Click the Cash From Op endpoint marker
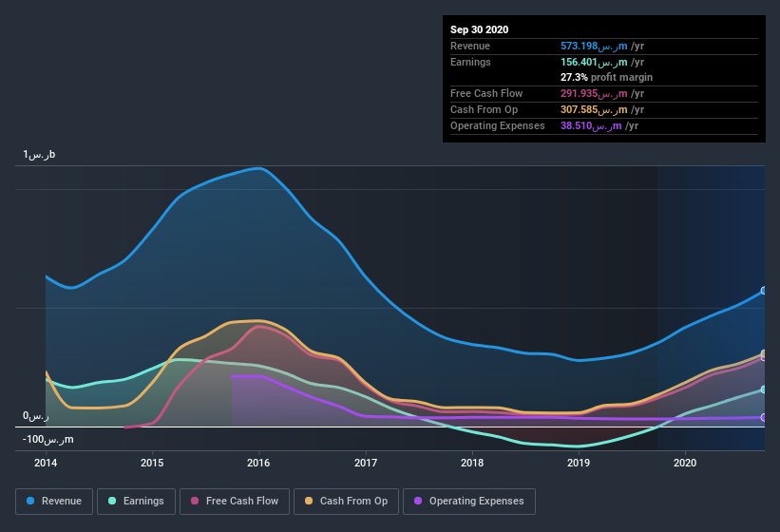The width and height of the screenshot is (780, 532). [763, 353]
